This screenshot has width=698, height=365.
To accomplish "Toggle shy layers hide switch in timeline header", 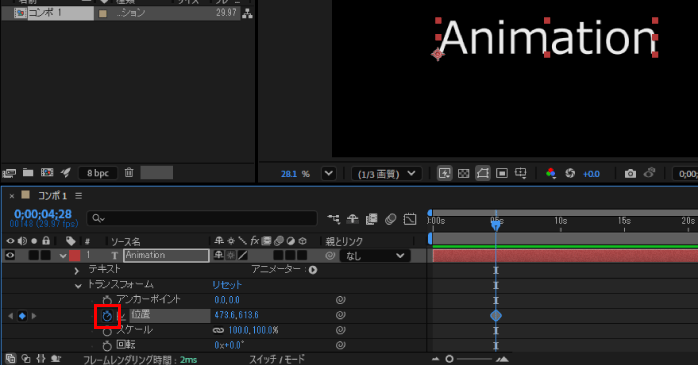I will (353, 219).
